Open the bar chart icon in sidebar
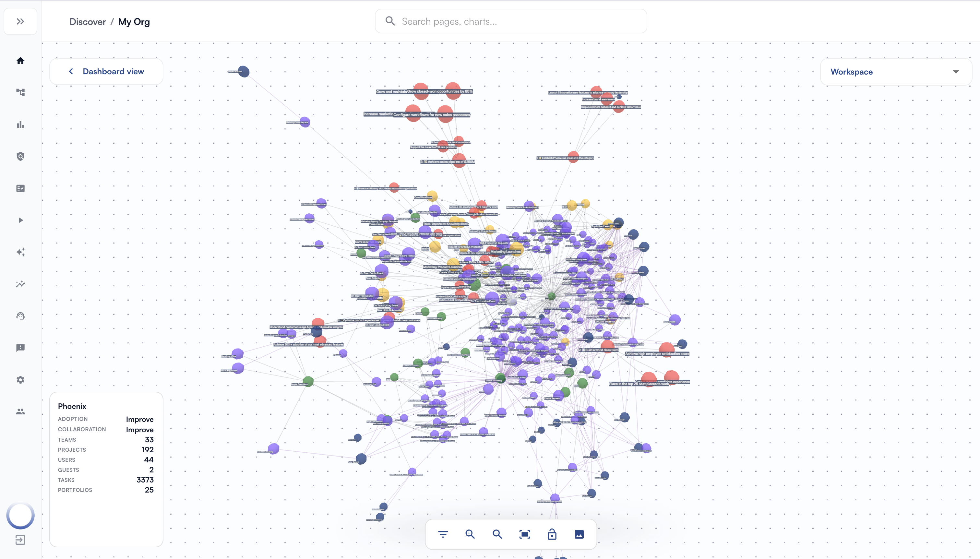The image size is (980, 559). pos(20,125)
